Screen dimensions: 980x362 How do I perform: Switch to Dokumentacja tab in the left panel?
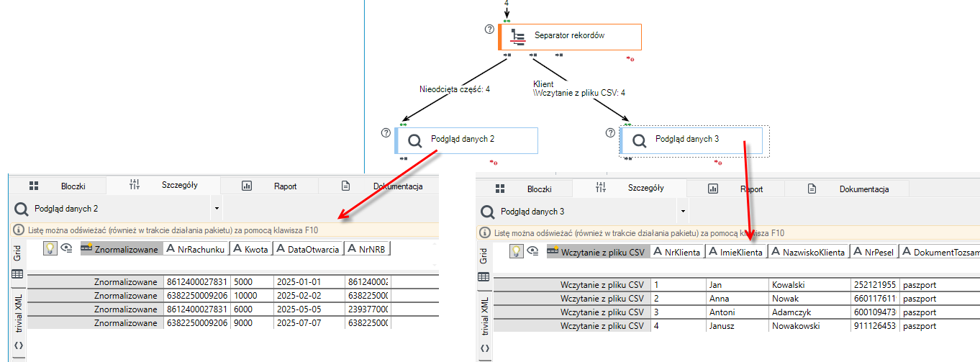(x=379, y=186)
